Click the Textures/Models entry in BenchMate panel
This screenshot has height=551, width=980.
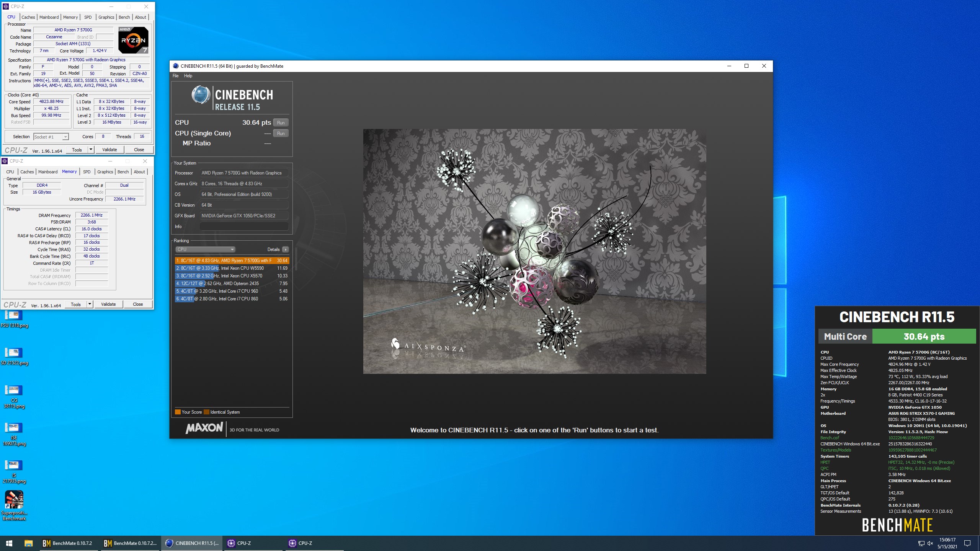[836, 450]
